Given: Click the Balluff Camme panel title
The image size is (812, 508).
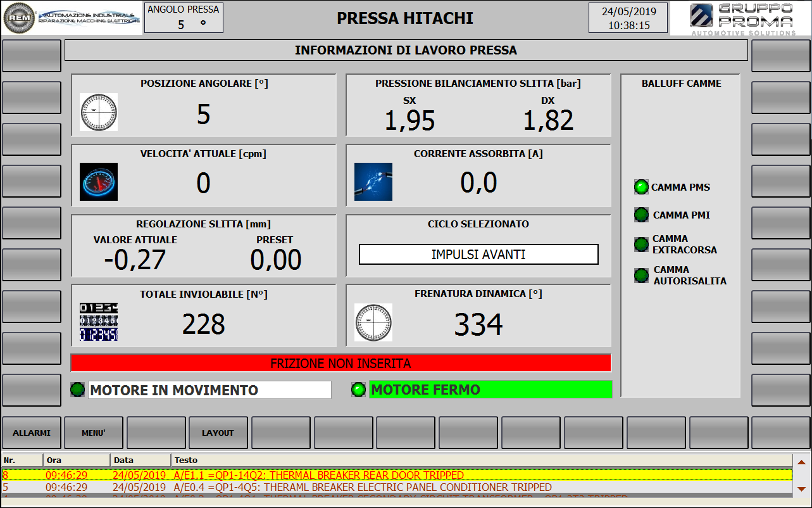Looking at the screenshot, I should pyautogui.click(x=682, y=83).
